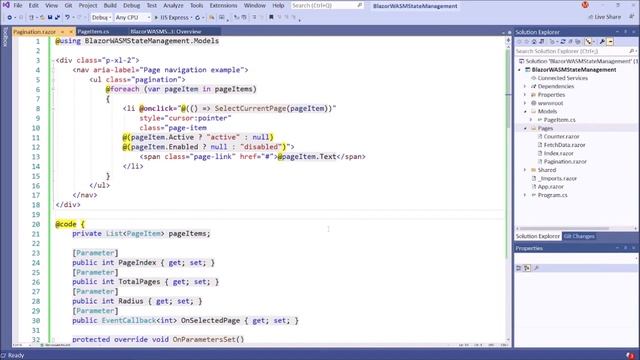Open the Edit menu
640x360 pixels.
pyautogui.click(x=33, y=5)
